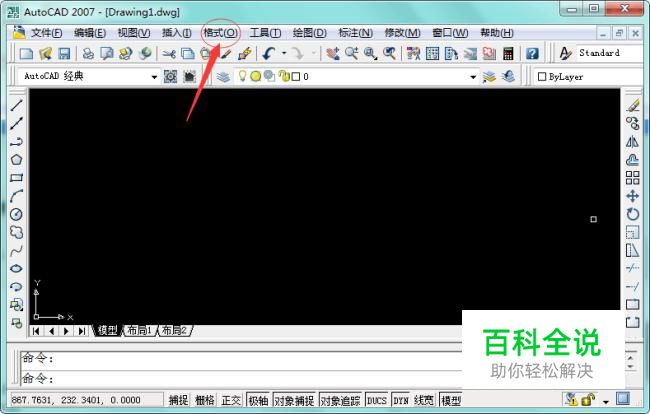Click the Zoom realtime icon
The image size is (650, 414).
[x=352, y=53]
